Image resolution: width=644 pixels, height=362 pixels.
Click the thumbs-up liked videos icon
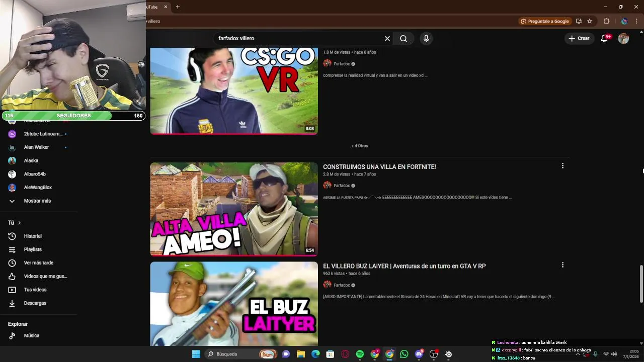(12, 277)
